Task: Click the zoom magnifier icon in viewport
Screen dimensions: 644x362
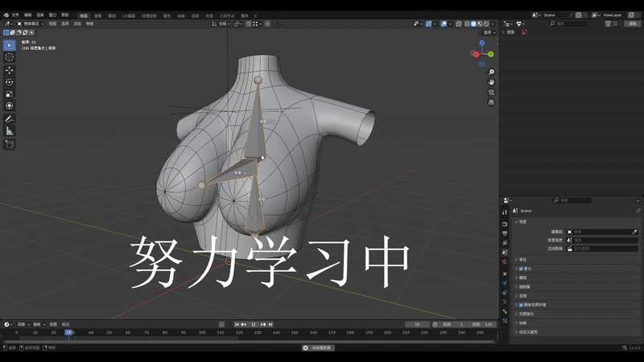Action: [x=491, y=72]
